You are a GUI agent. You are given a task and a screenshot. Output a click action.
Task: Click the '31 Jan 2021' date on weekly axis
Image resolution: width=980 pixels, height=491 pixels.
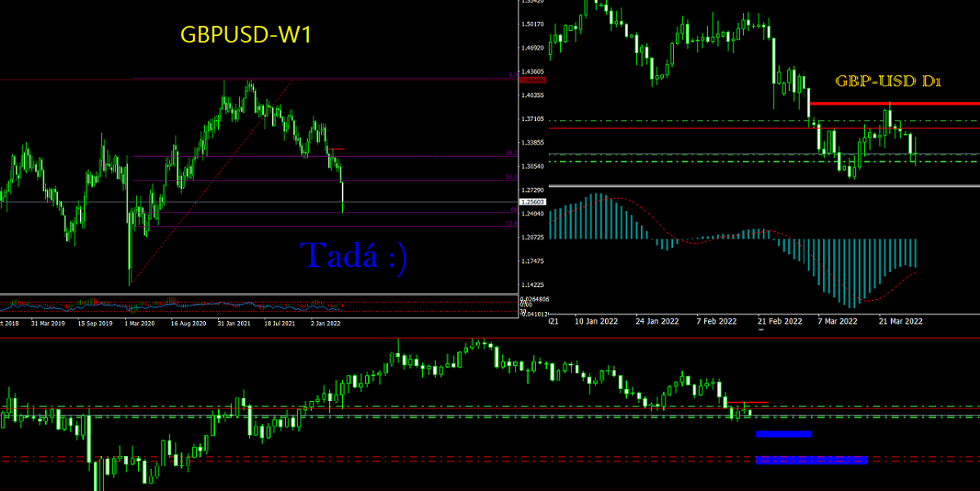point(234,324)
